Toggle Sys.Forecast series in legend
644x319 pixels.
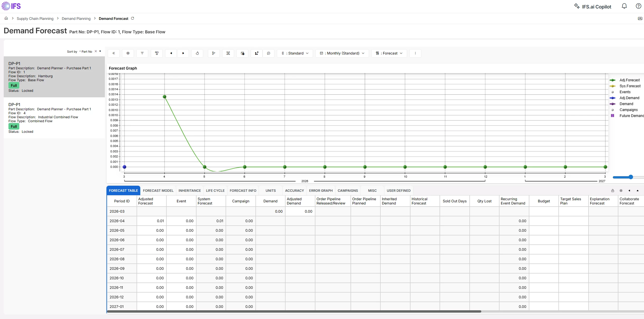(630, 86)
